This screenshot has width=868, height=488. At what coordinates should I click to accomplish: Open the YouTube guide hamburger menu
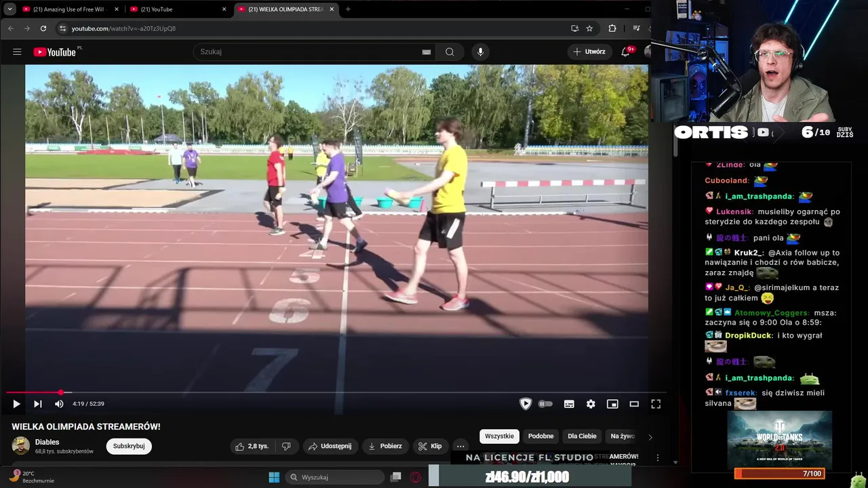point(17,52)
